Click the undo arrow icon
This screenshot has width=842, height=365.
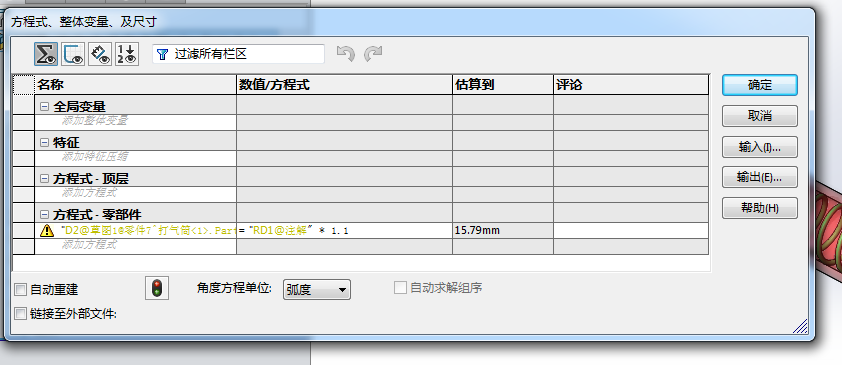(x=346, y=53)
